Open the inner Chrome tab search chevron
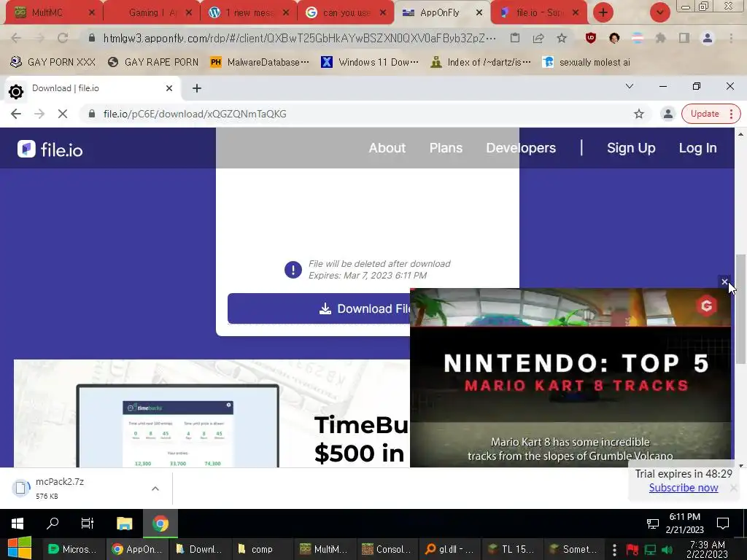 tap(630, 86)
